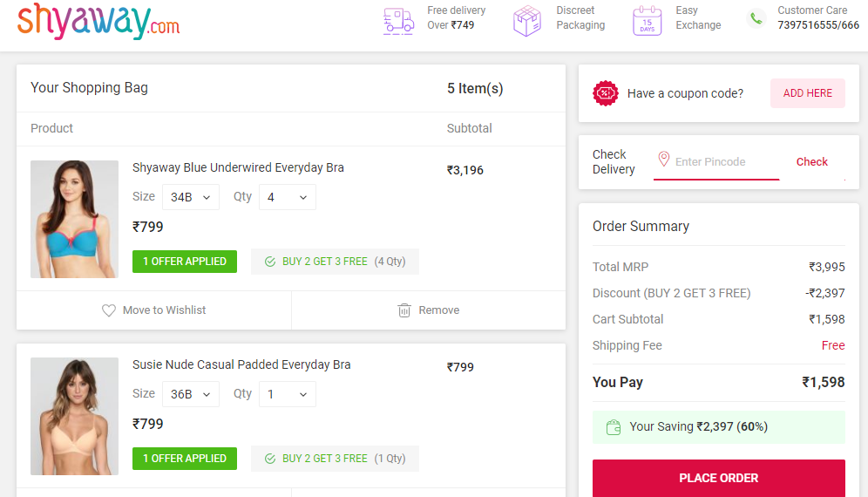Open Qty 1 dropdown for Susie Nude Bra

[x=288, y=394]
